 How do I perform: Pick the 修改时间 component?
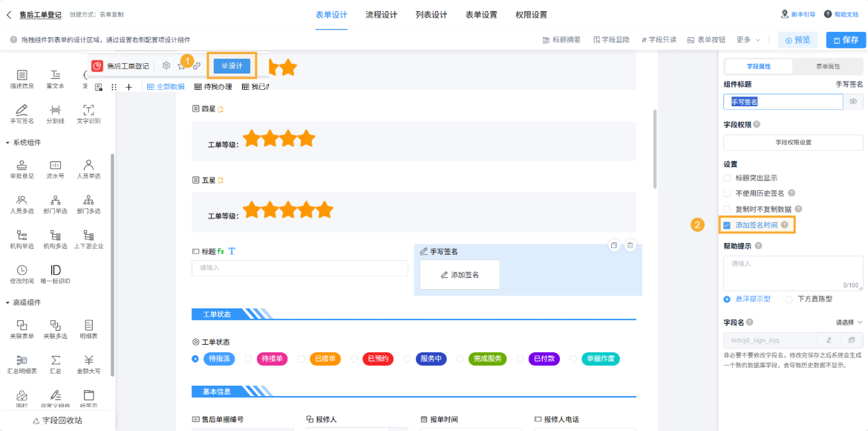click(22, 275)
